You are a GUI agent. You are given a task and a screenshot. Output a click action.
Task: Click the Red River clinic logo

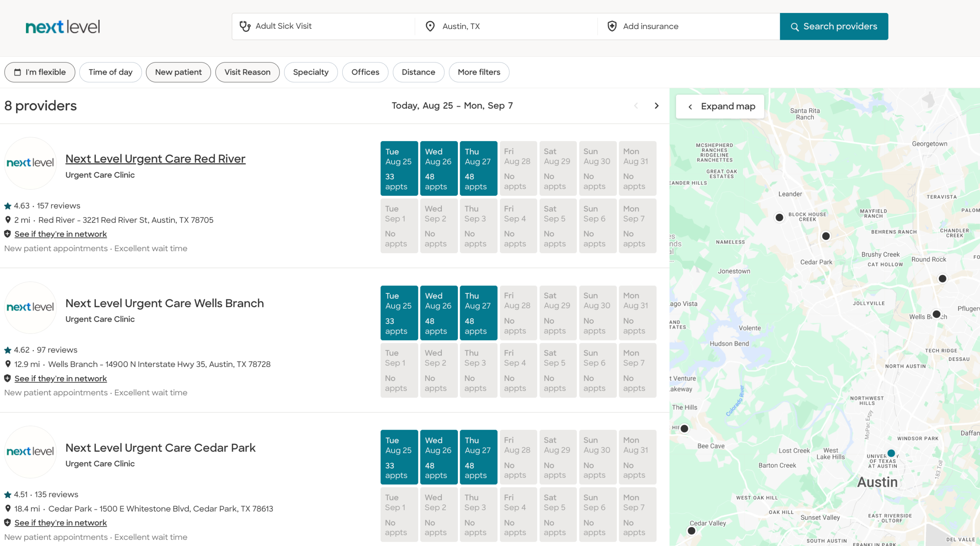point(30,163)
